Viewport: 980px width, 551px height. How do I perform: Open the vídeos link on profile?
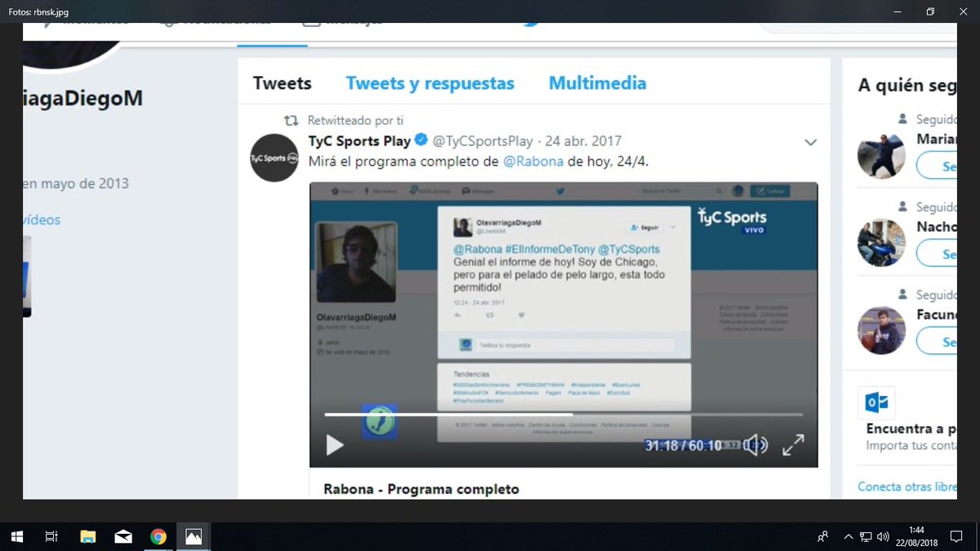(42, 220)
